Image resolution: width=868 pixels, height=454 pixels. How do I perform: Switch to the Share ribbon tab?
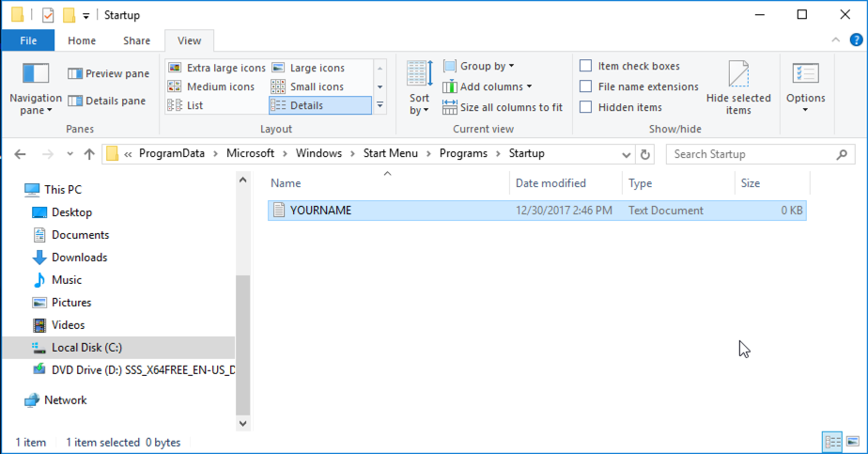137,40
